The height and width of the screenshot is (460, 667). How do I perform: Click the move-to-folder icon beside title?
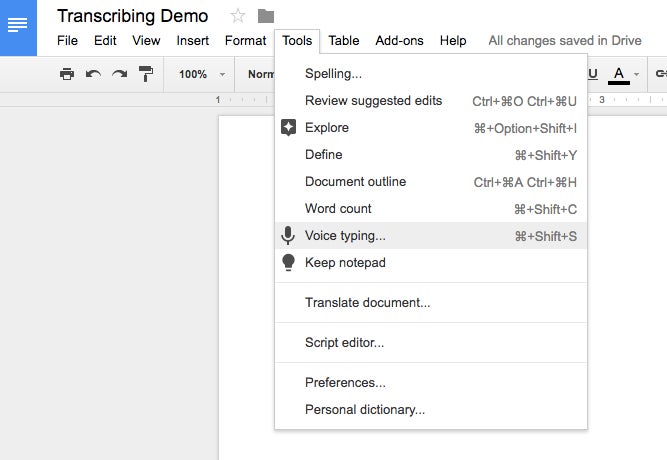[266, 16]
